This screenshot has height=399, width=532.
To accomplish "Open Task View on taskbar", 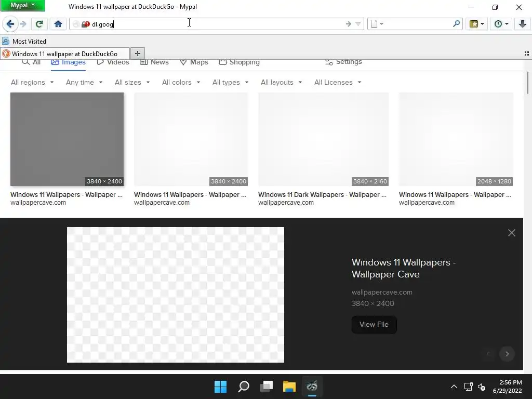I will pos(267,387).
